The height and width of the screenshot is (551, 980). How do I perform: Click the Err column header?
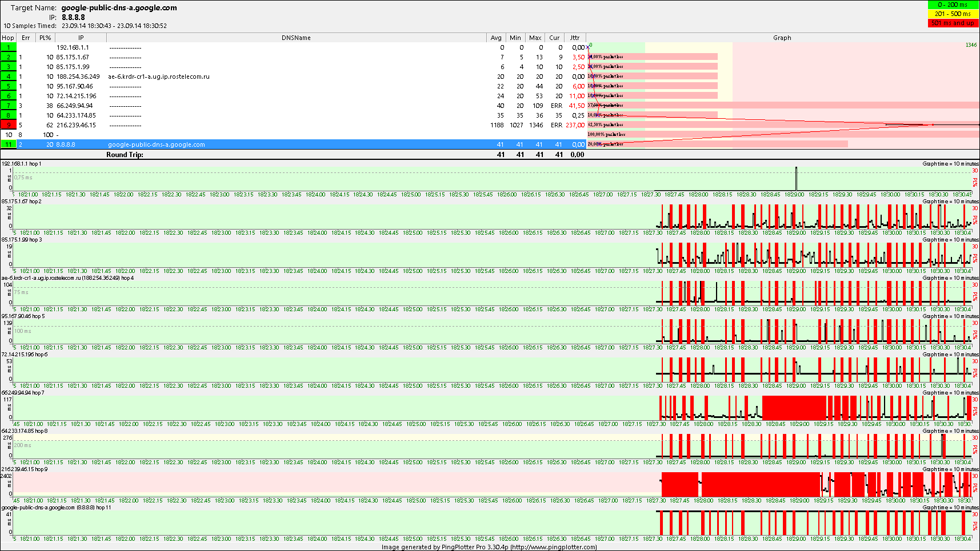click(26, 38)
